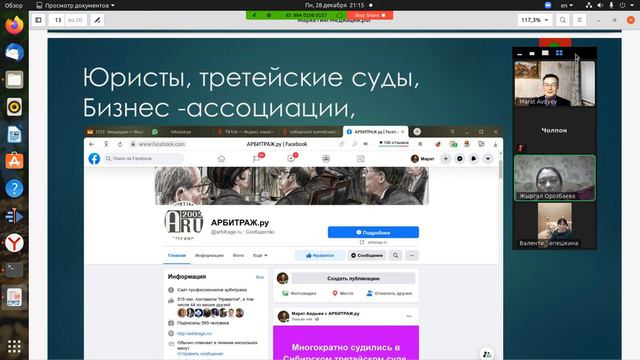
Task: Open Ubuntu Software from the dock
Action: coord(14,161)
